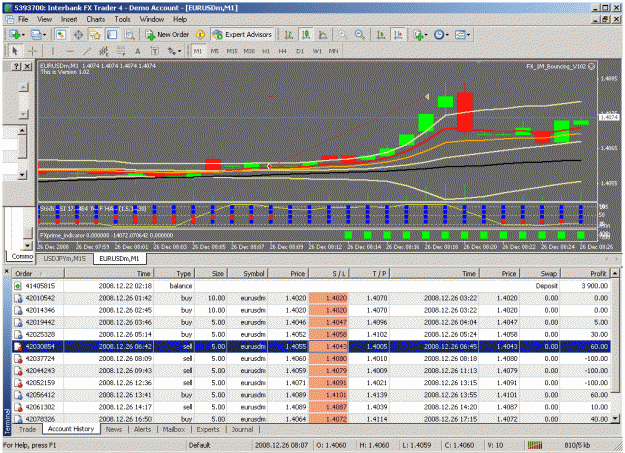
Task: Select the vertical line drawing tool
Action: coord(53,51)
